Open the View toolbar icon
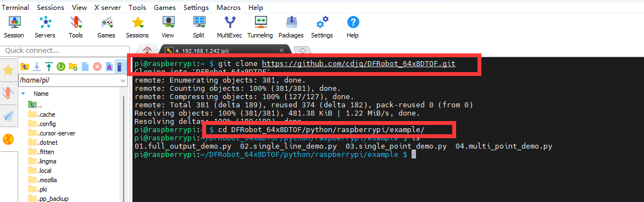The height and width of the screenshot is (202, 644). (x=168, y=27)
